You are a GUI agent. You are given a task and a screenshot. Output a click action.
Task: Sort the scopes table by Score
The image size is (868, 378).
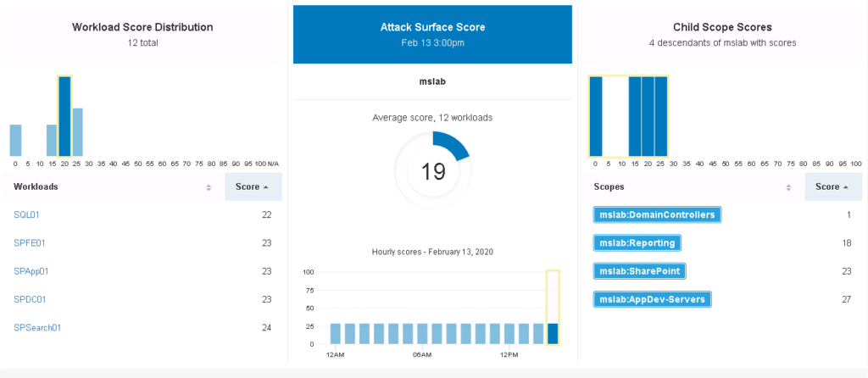point(832,186)
